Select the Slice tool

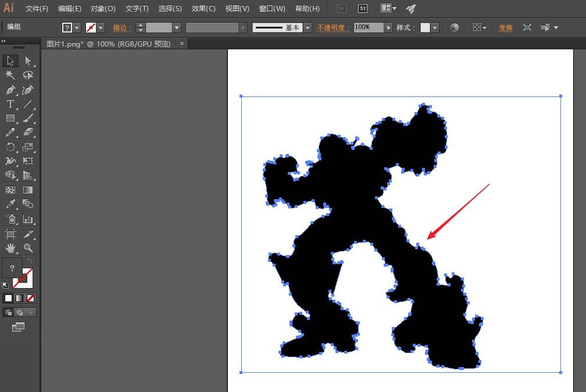(28, 233)
